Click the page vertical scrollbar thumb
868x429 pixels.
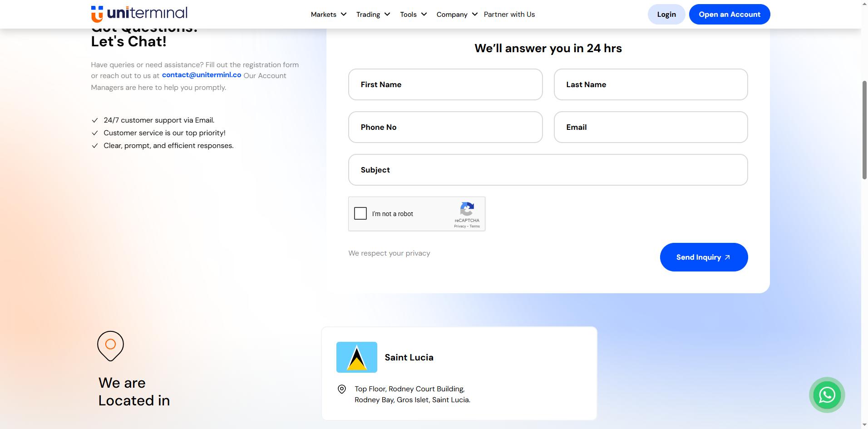pyautogui.click(x=864, y=130)
